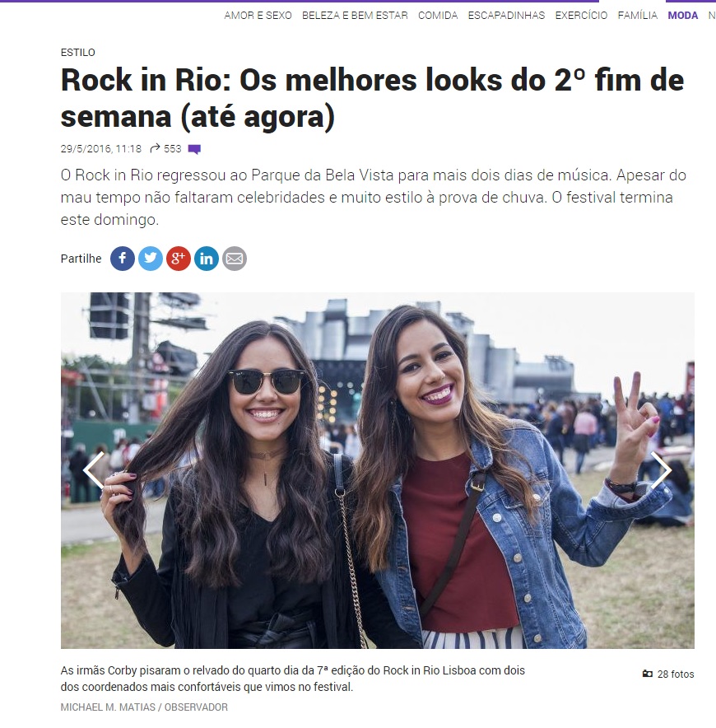Select the Comida menu item
Viewport: 716px width, 728px height.
438,16
